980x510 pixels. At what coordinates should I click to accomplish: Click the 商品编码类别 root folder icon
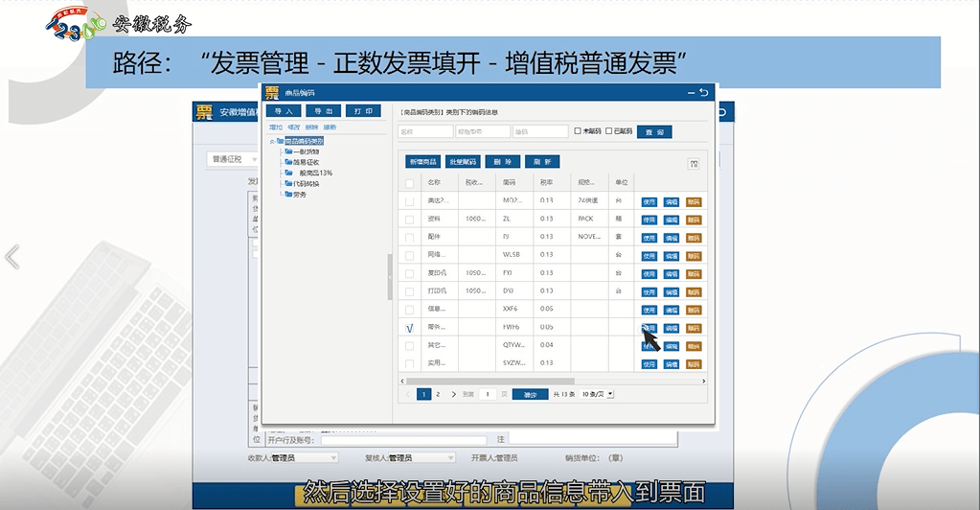tap(280, 141)
